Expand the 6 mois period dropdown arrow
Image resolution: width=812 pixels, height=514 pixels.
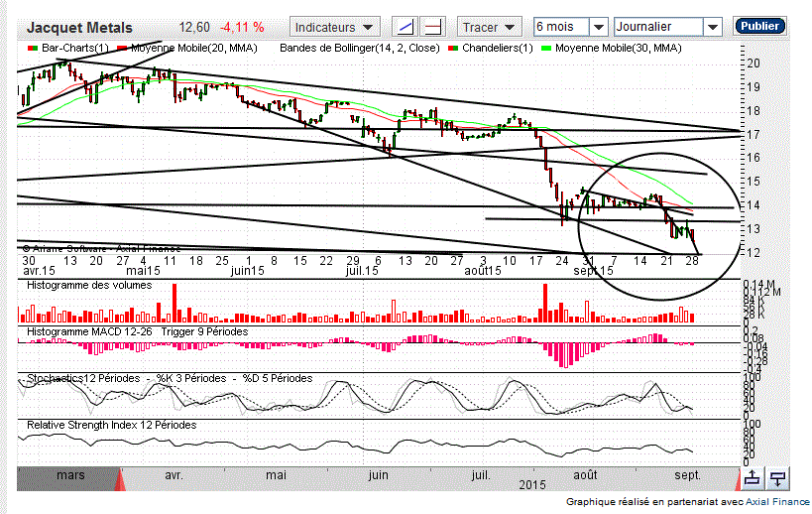point(599,27)
